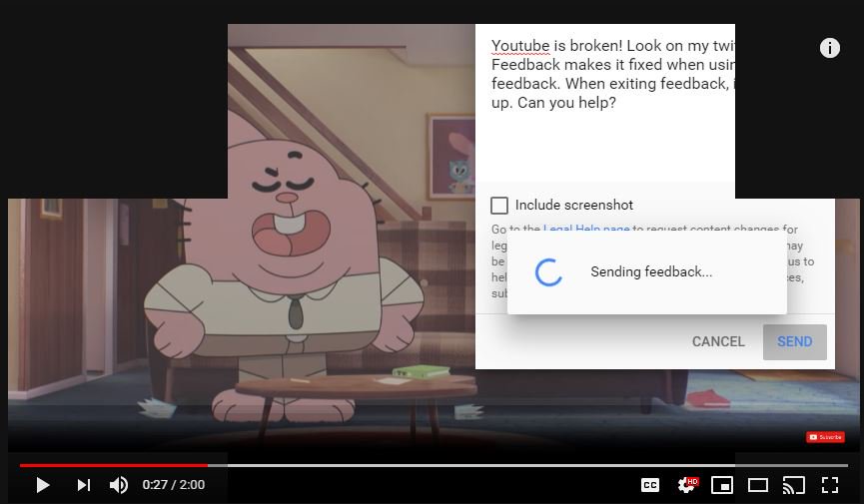Click the 0:27 / 2:00 time display
864x504 pixels.
pos(174,485)
